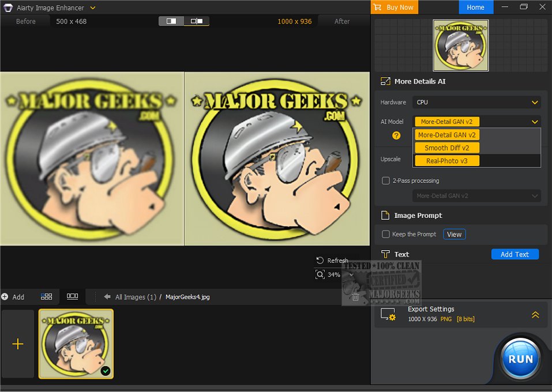Click the More Details AI panel icon

pyautogui.click(x=385, y=81)
